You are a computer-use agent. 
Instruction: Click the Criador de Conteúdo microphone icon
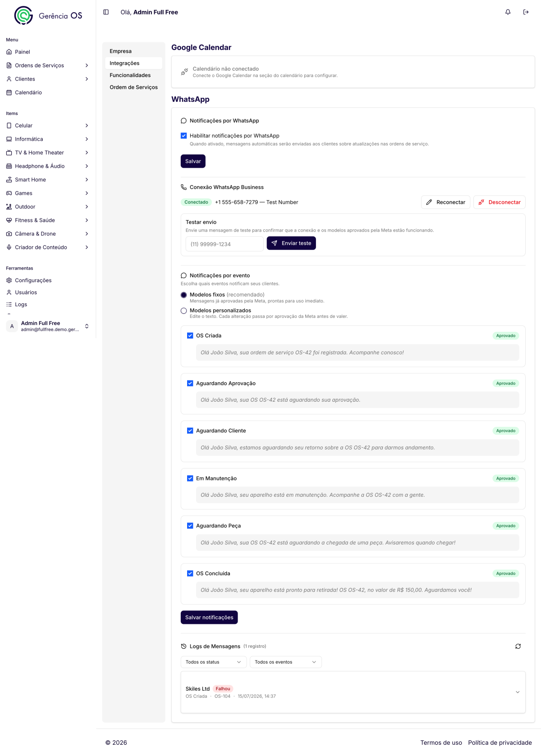[x=9, y=247]
